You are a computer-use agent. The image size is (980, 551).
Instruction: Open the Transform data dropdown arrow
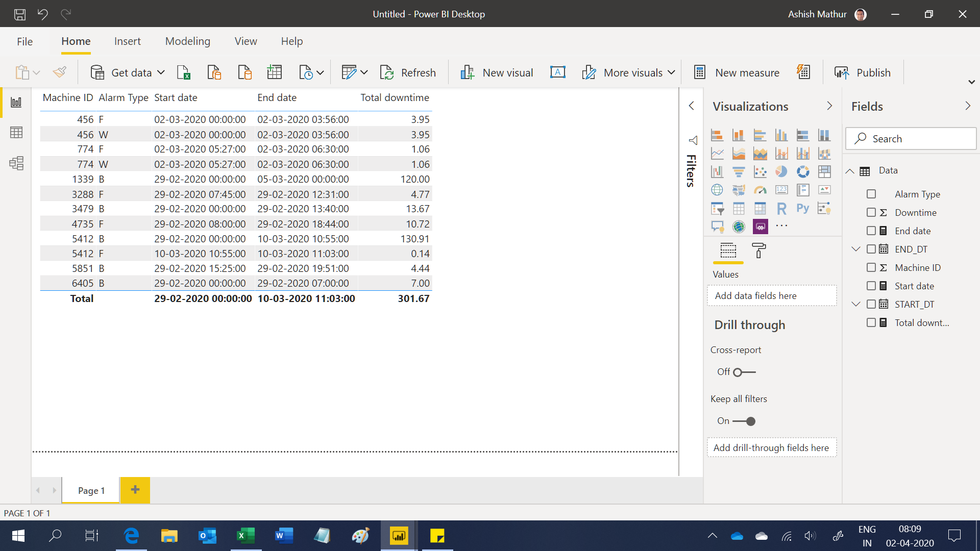click(364, 73)
